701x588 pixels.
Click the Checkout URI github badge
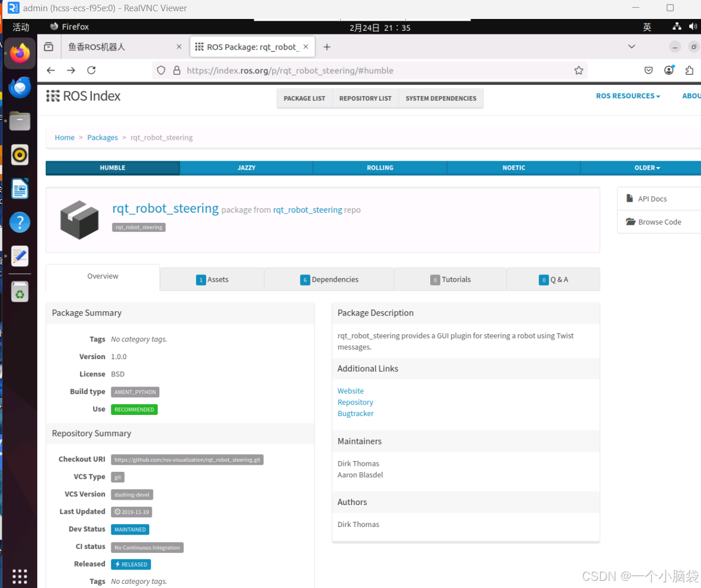pyautogui.click(x=187, y=459)
